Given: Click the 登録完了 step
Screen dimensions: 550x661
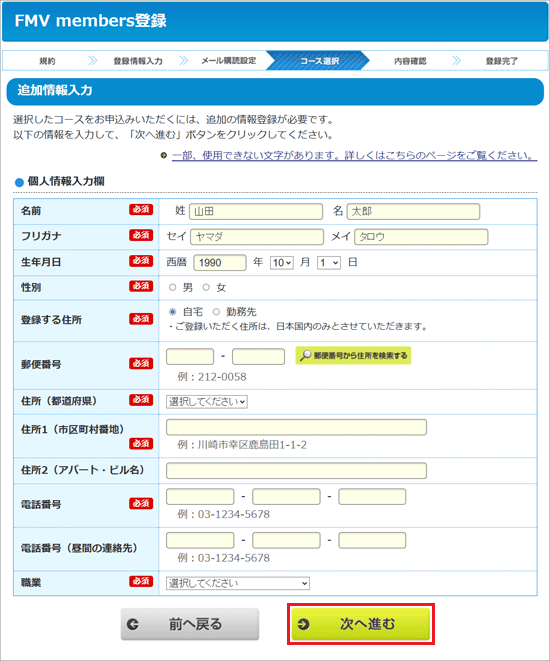Looking at the screenshot, I should coord(502,61).
